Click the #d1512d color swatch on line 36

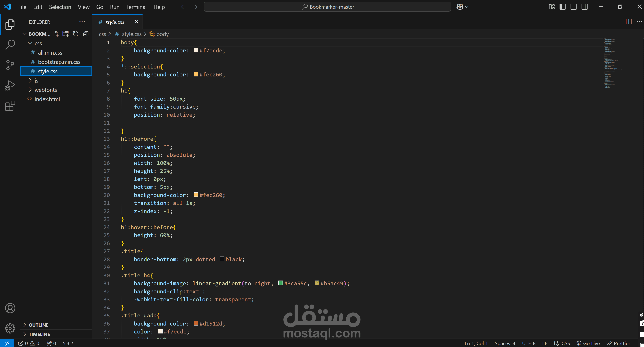(x=196, y=323)
